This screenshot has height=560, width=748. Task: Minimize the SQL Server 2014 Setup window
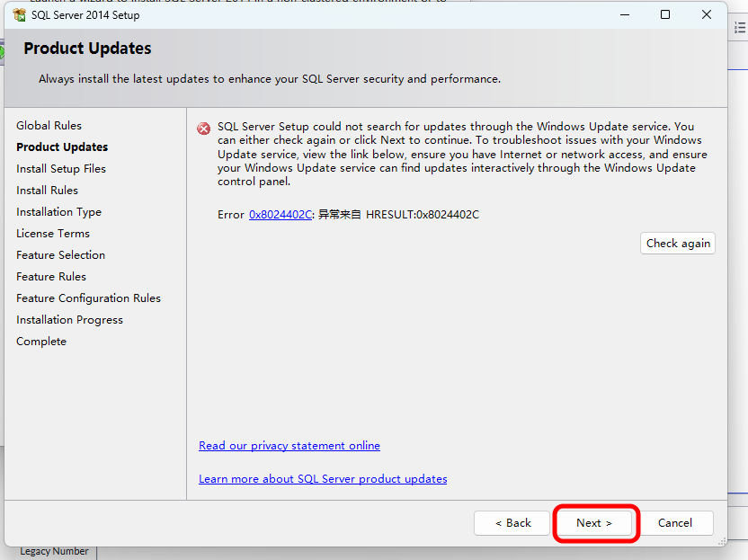(625, 14)
